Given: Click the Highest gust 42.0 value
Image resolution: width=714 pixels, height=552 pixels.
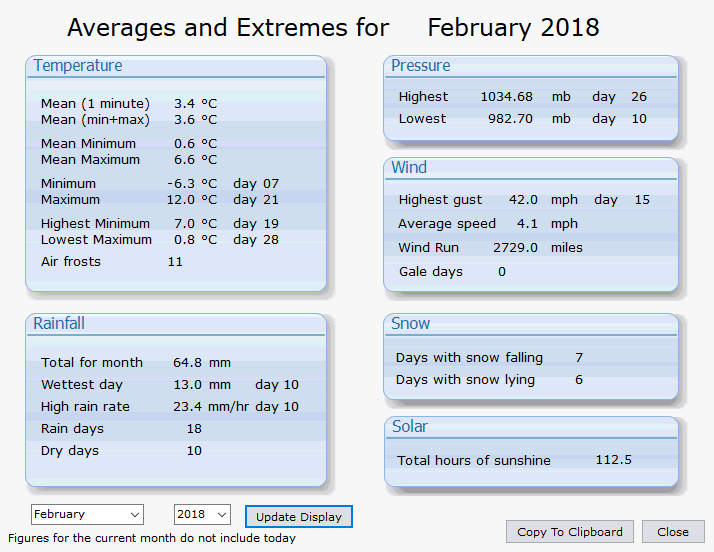Looking at the screenshot, I should (x=523, y=200).
